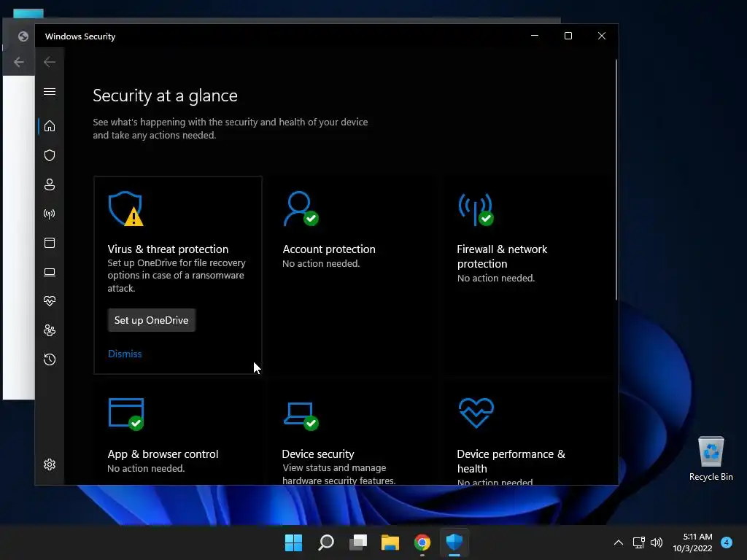Click the Windows Security back arrow
The width and height of the screenshot is (747, 560).
pos(50,62)
